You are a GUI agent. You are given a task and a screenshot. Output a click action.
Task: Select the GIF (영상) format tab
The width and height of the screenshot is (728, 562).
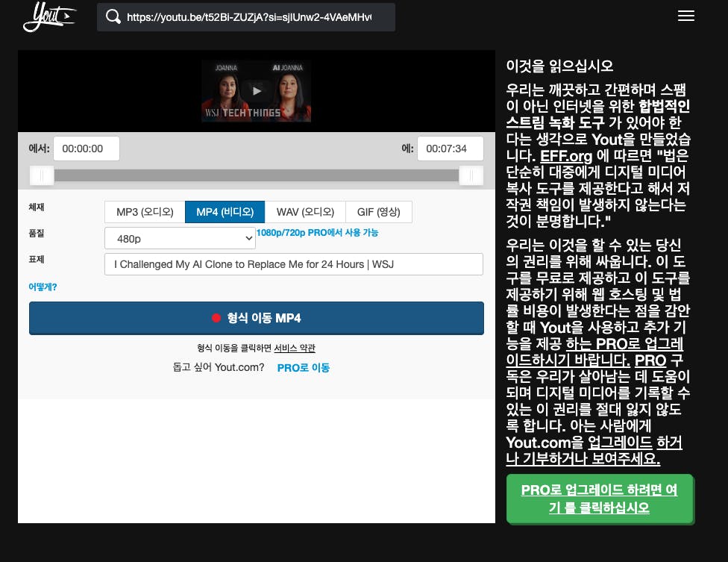tap(378, 212)
